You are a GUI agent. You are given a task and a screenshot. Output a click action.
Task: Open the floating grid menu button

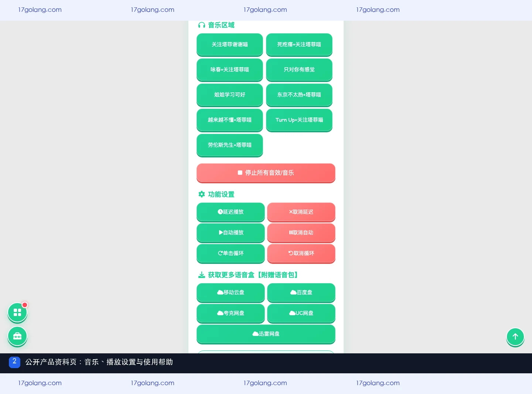[x=17, y=312]
